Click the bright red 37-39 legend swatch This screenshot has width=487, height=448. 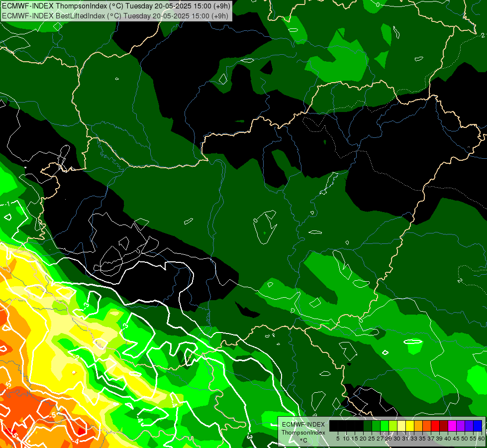click(435, 426)
